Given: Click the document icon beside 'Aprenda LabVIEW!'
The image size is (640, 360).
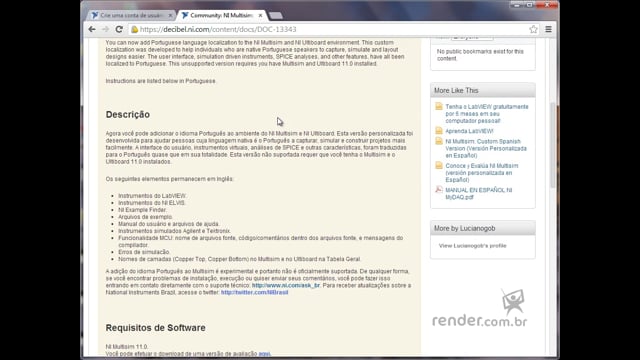Looking at the screenshot, I should (x=439, y=131).
